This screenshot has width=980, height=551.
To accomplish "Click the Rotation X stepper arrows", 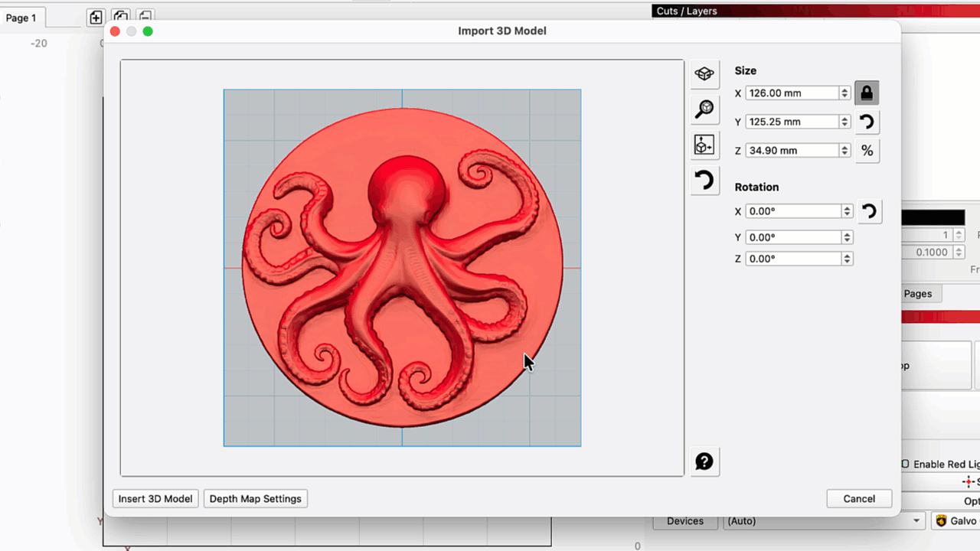I will coord(847,211).
